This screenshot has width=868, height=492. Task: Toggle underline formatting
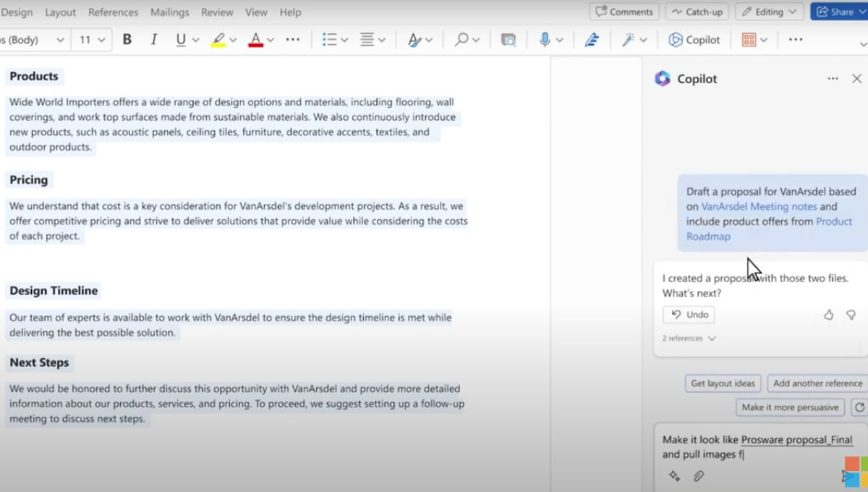click(x=181, y=40)
